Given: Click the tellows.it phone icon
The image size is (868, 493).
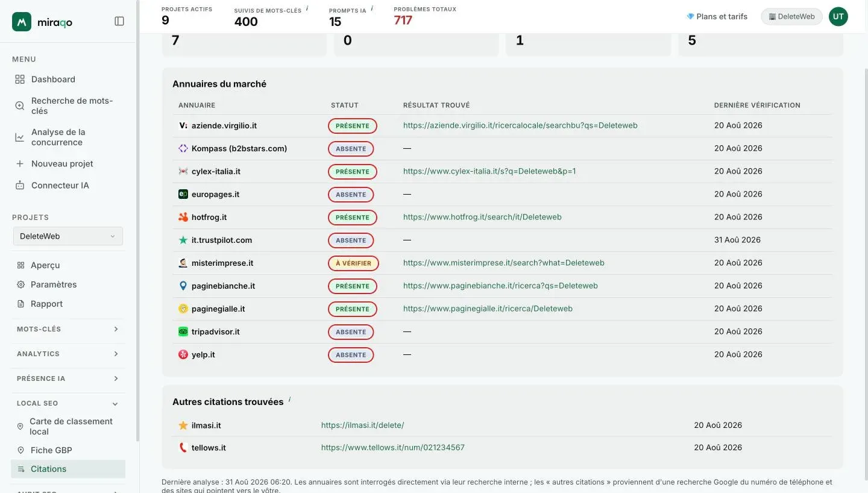Looking at the screenshot, I should click(183, 448).
